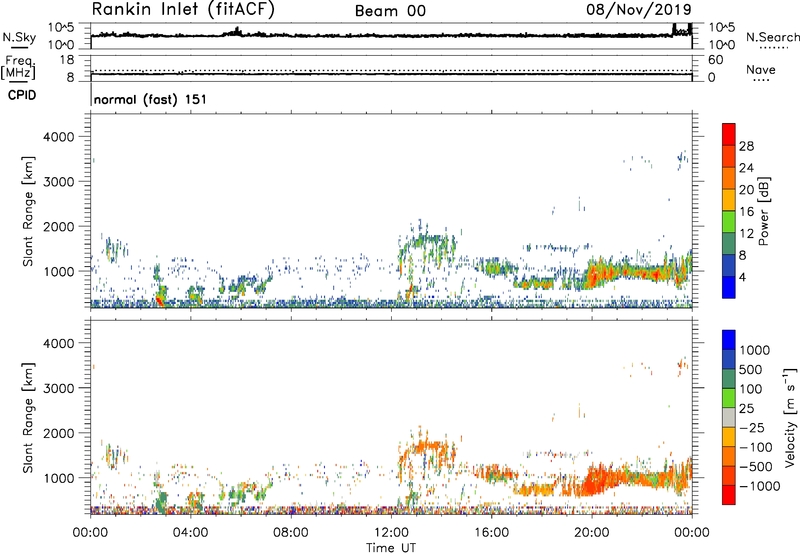Click the '24' label on Power colorbar
This screenshot has height=554, width=800.
click(x=746, y=168)
